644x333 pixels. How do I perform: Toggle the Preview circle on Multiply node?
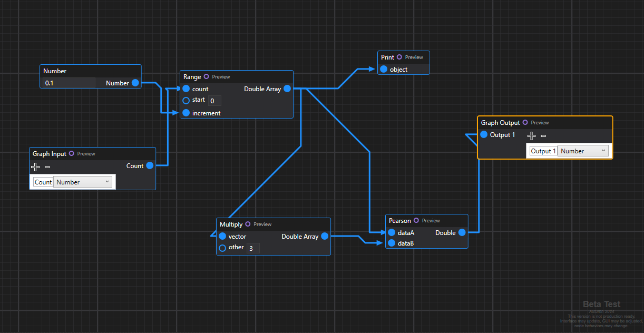tap(248, 224)
